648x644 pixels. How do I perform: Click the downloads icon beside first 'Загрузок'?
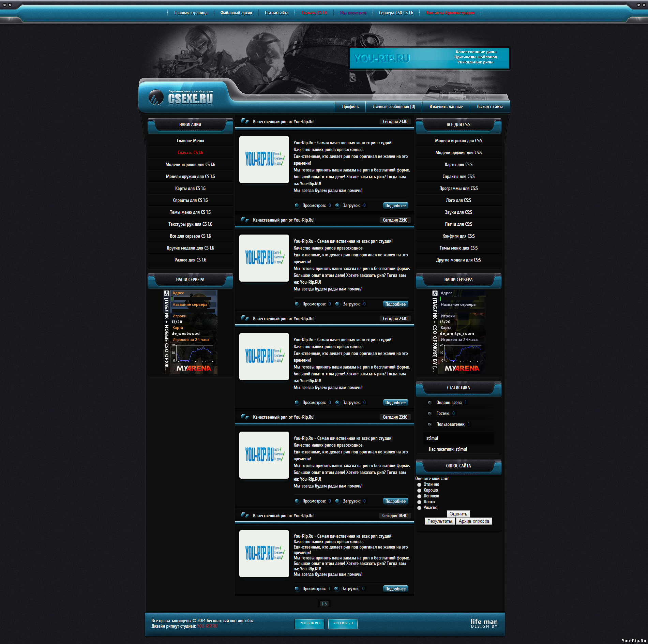click(337, 206)
